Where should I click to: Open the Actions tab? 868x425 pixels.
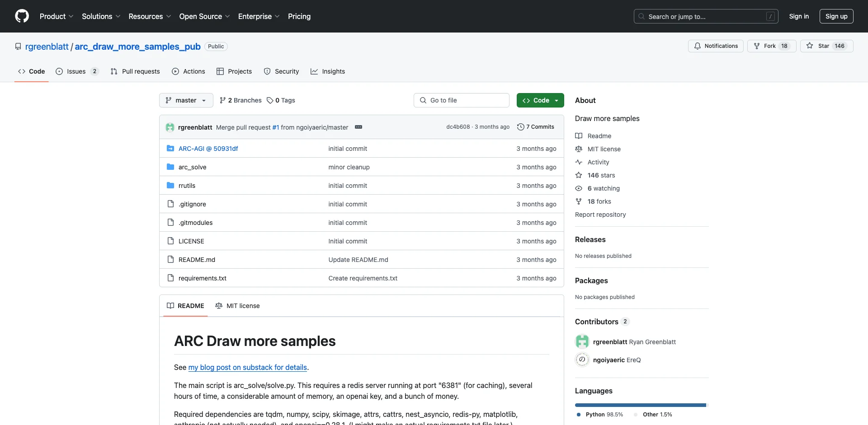[x=189, y=71]
